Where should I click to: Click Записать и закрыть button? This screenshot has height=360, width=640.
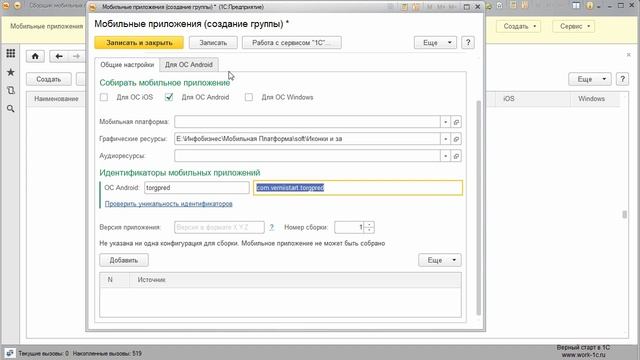[139, 42]
